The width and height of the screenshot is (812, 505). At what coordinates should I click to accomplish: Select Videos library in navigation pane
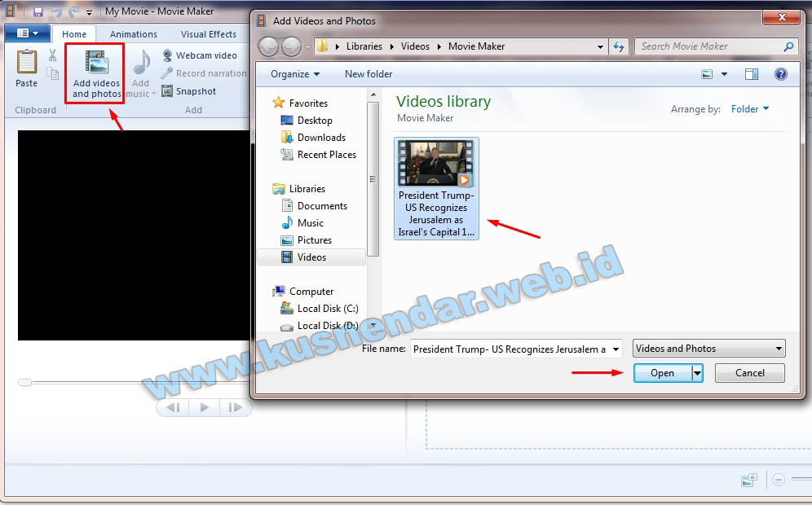point(311,257)
